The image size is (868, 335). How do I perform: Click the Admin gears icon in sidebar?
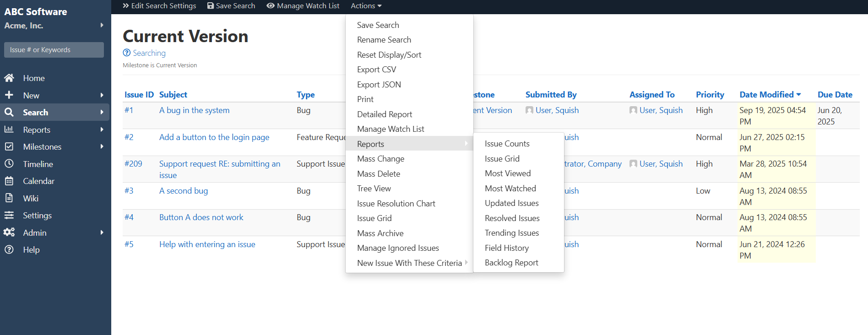click(9, 232)
